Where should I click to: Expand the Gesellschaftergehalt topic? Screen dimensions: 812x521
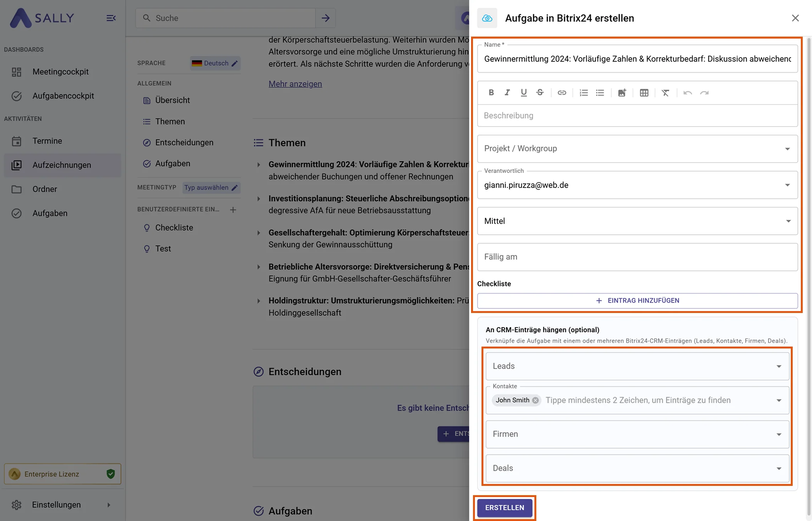pyautogui.click(x=258, y=233)
